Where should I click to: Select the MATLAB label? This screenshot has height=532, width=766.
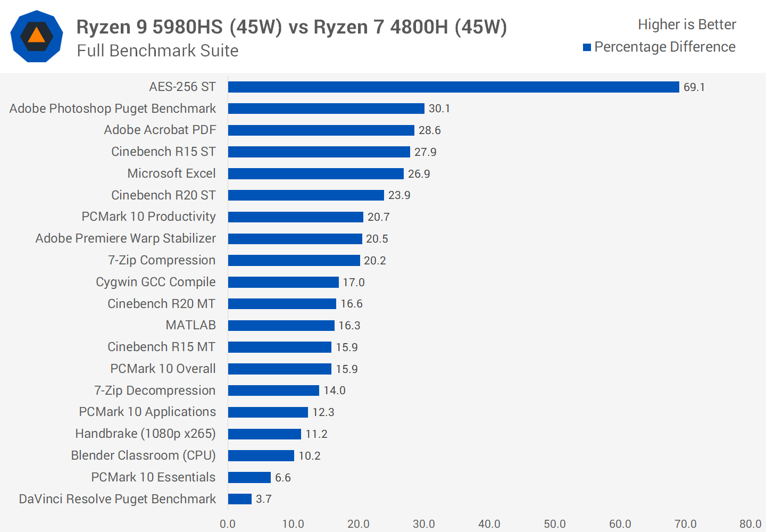(x=190, y=325)
